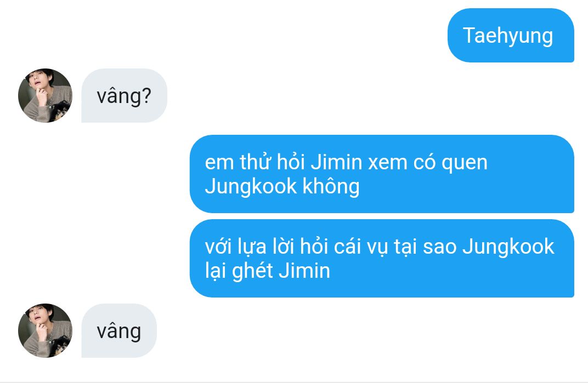Select the message starting "với lựa lời hỏi"

coord(382,258)
